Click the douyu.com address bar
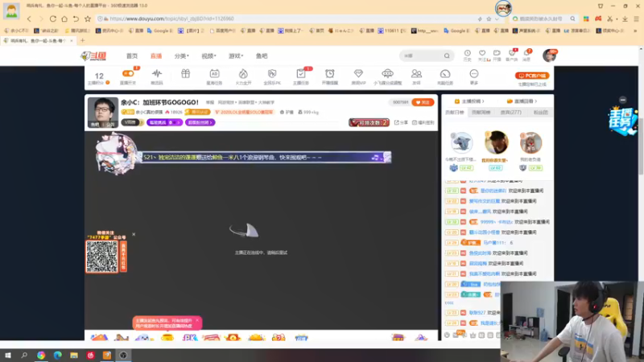Image resolution: width=644 pixels, height=362 pixels. [x=287, y=19]
